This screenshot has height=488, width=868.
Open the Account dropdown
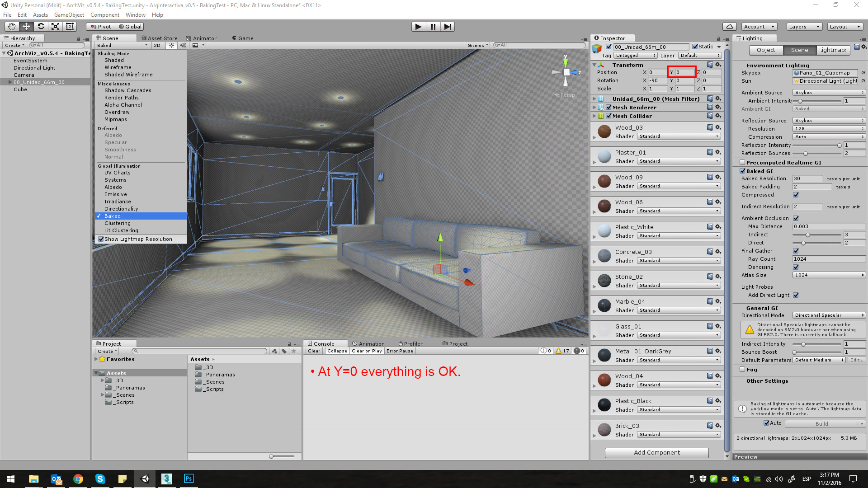click(759, 27)
